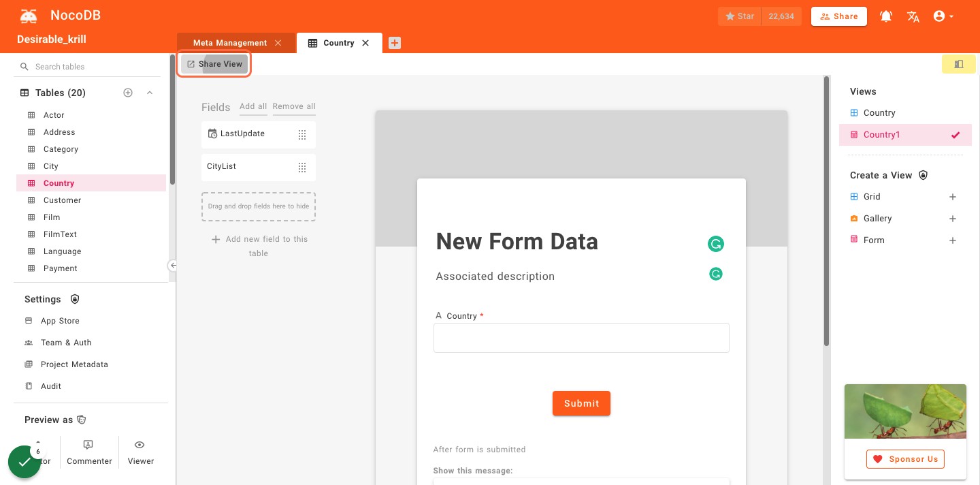Collapse the Tables list chevron
980x485 pixels.
coord(150,93)
